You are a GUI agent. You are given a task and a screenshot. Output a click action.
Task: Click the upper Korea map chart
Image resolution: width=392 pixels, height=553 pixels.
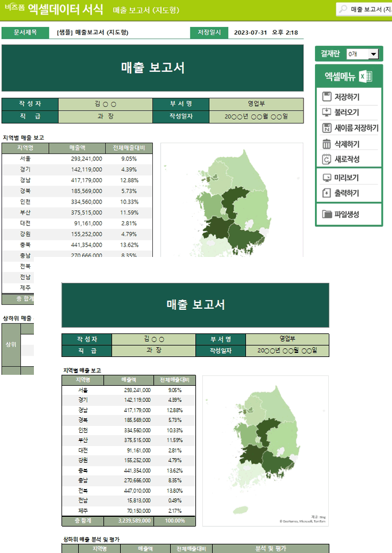[x=232, y=199]
